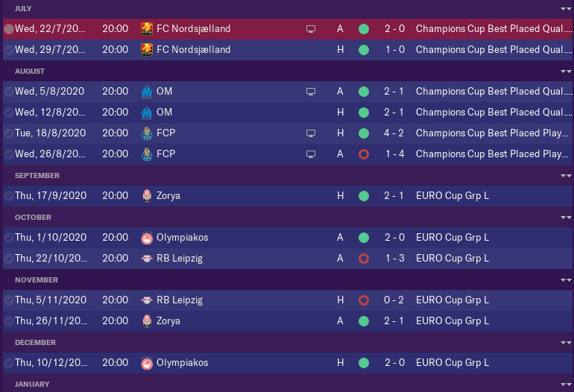Click FCP club badge on 18/8 fixture
574x392 pixels.
[146, 133]
